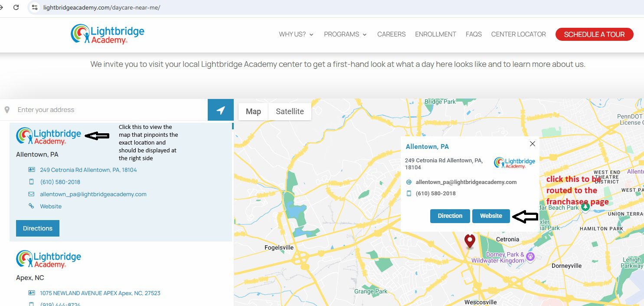Click the SCHEDULE A TOUR button
This screenshot has width=644, height=306.
(x=594, y=35)
